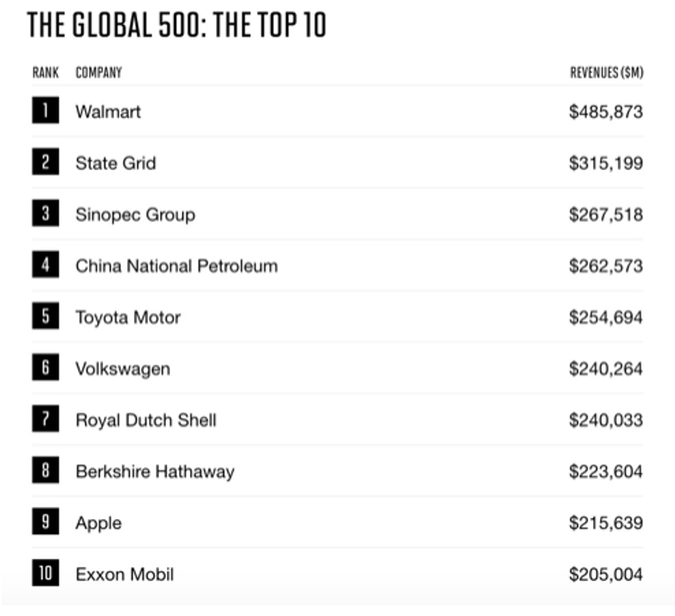
Task: Click the RANK column header
Action: (46, 72)
